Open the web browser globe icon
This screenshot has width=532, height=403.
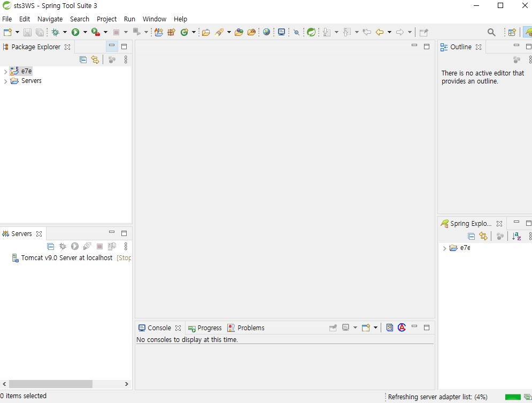(x=267, y=32)
